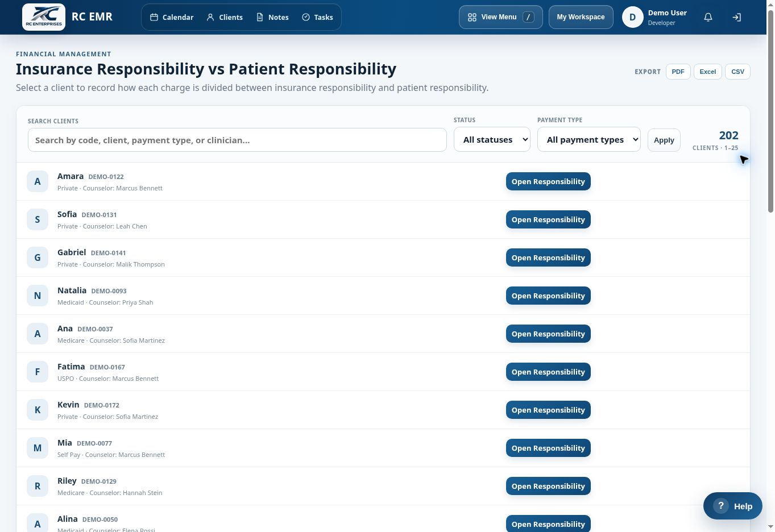Click client code DEMO-0141
The image size is (775, 532).
pos(108,253)
